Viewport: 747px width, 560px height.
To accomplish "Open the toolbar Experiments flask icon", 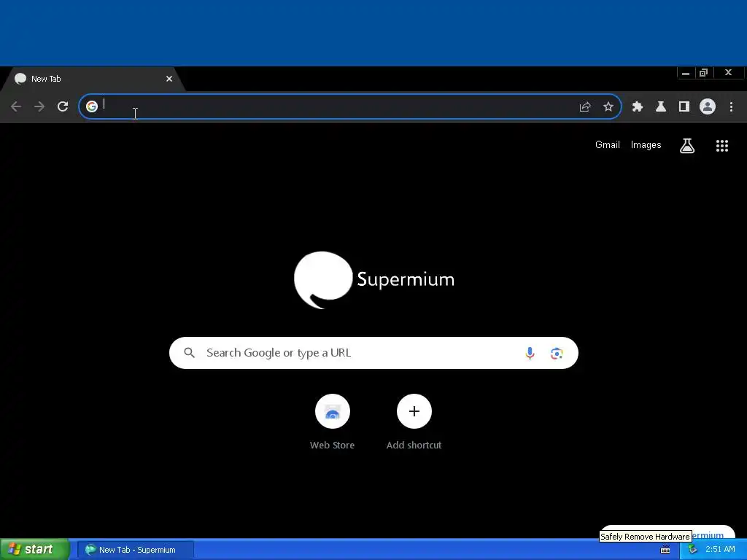I will pyautogui.click(x=661, y=106).
